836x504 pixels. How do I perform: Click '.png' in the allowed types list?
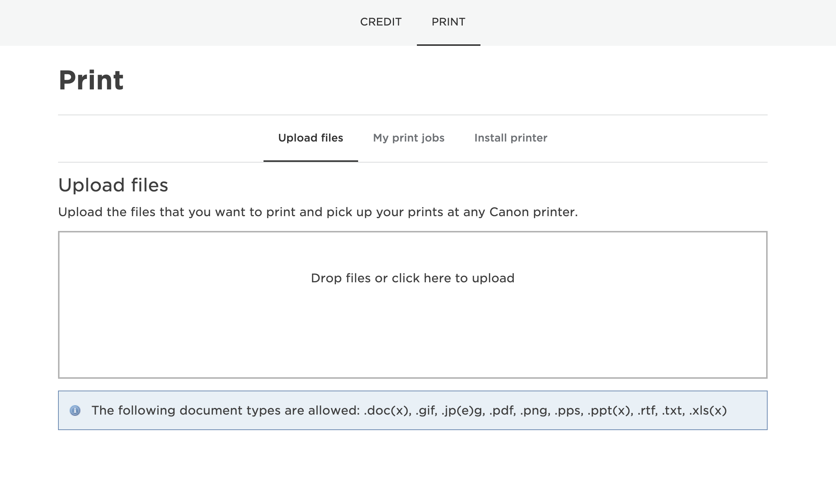(535, 411)
